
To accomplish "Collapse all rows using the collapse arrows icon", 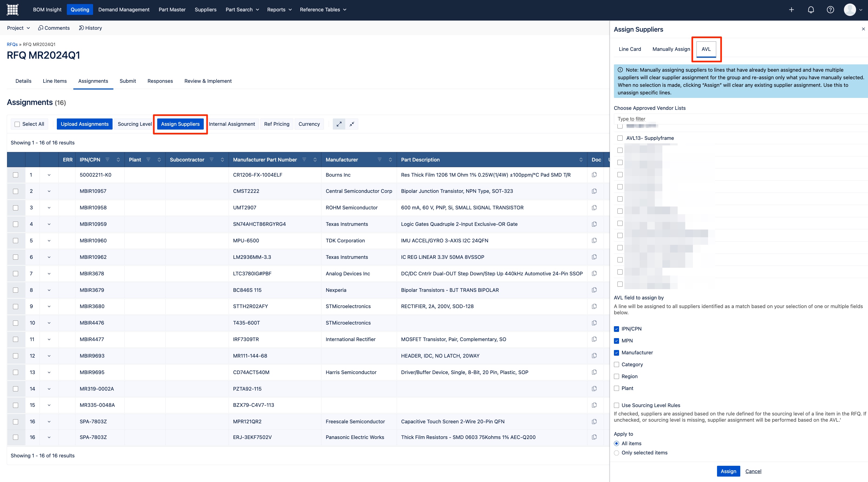I will pyautogui.click(x=352, y=124).
